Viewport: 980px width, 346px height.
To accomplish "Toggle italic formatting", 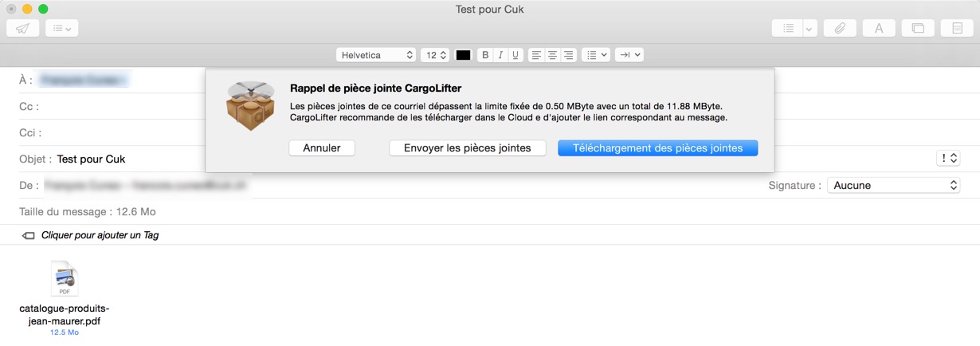I will pos(500,55).
